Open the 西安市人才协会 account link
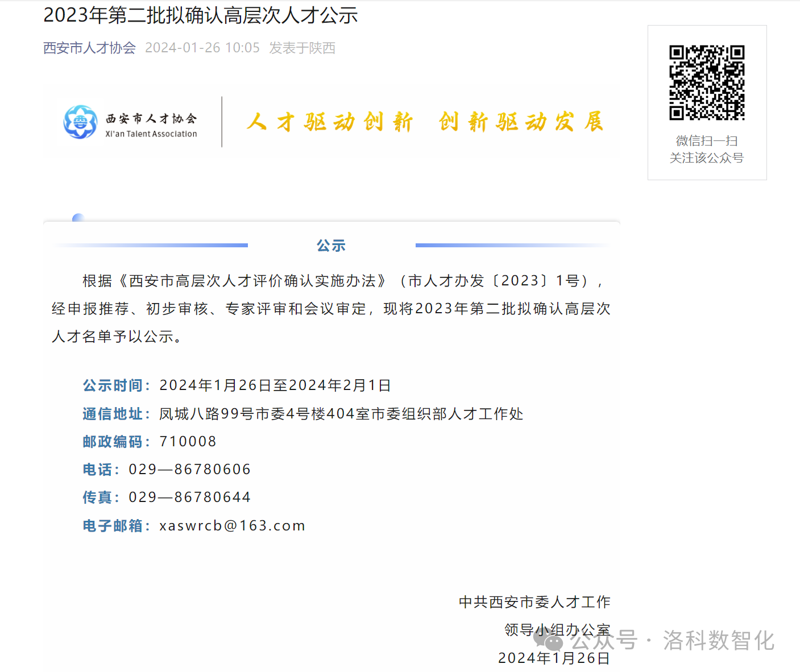 coord(89,48)
